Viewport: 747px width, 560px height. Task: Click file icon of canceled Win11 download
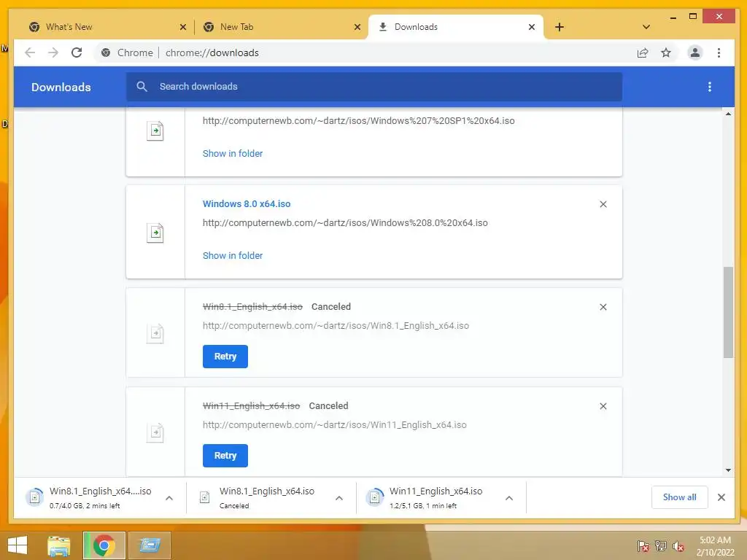(155, 432)
